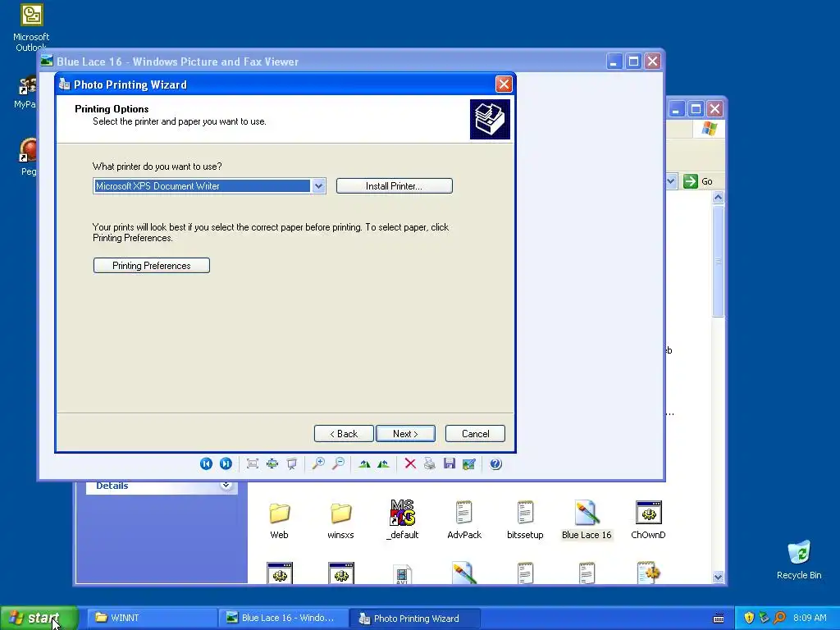
Task: Click security shield icon in system tray
Action: click(x=749, y=619)
